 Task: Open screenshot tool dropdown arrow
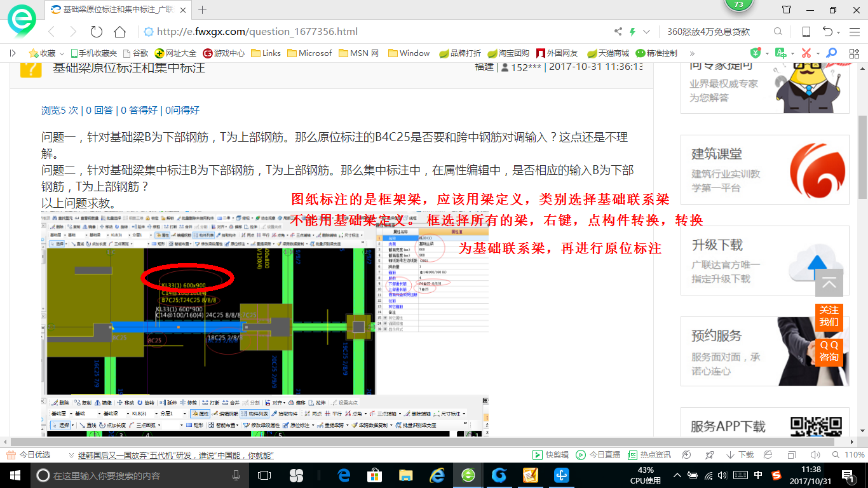click(x=817, y=54)
